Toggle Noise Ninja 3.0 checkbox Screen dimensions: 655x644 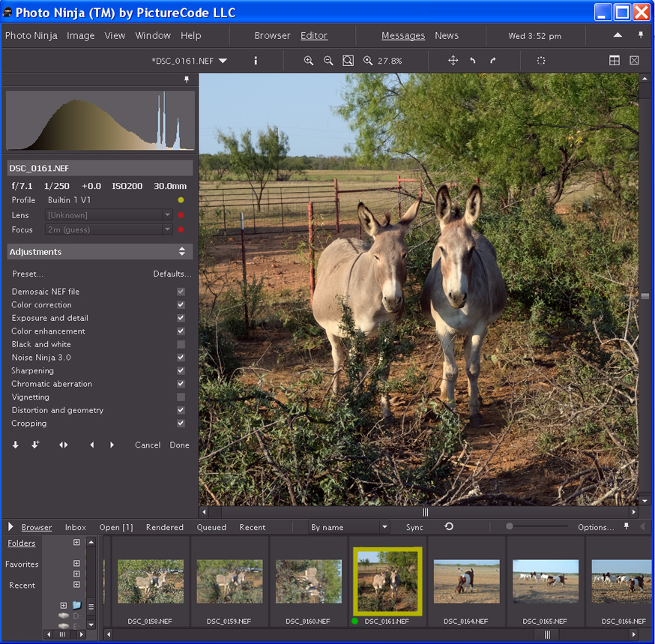181,358
